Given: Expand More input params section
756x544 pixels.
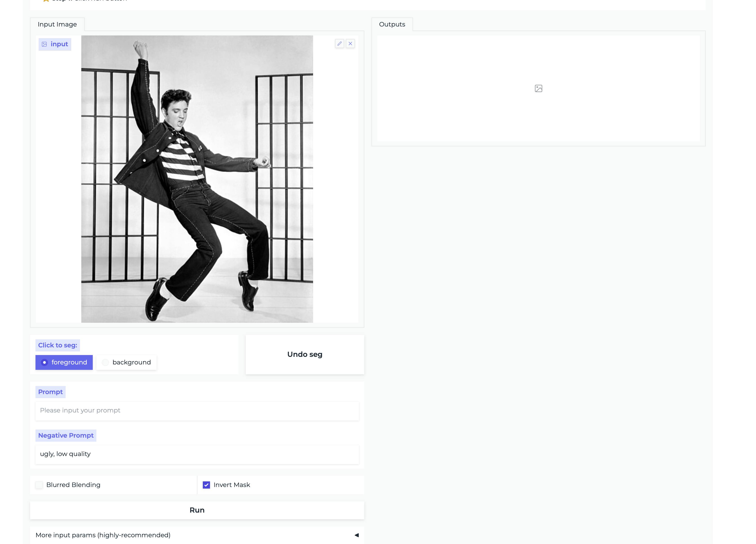Looking at the screenshot, I should (x=197, y=535).
